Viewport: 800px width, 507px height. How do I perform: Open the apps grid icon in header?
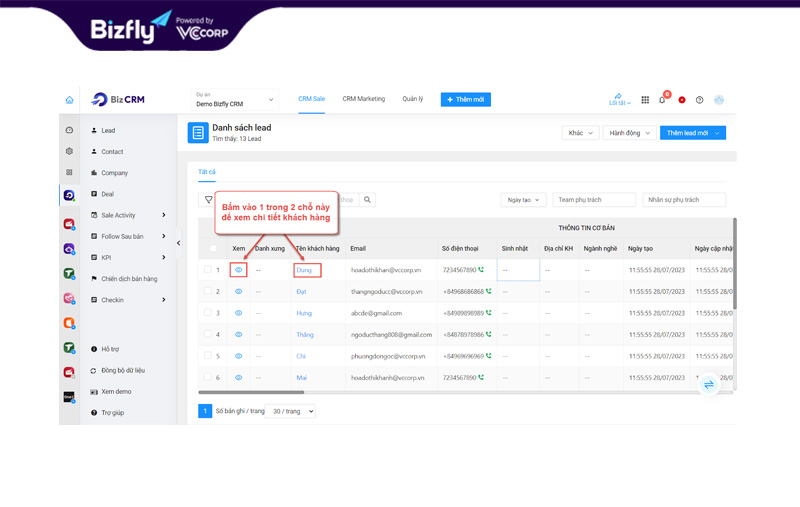tap(645, 100)
